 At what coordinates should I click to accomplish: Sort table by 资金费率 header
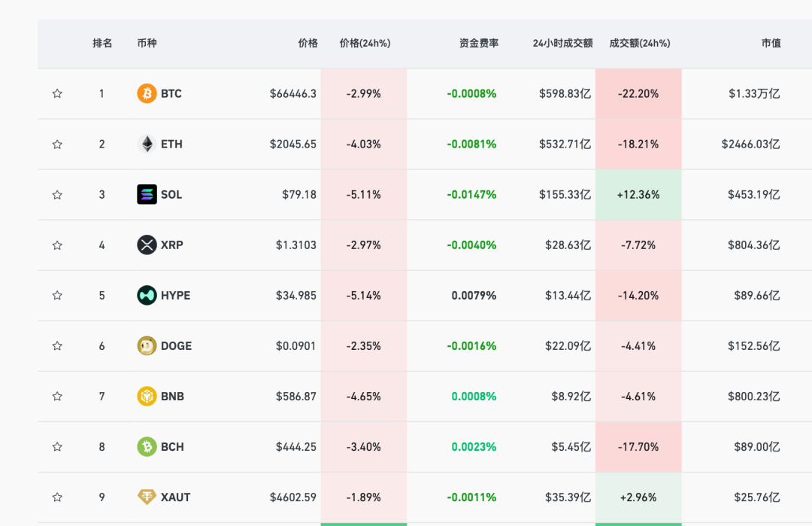(x=478, y=44)
